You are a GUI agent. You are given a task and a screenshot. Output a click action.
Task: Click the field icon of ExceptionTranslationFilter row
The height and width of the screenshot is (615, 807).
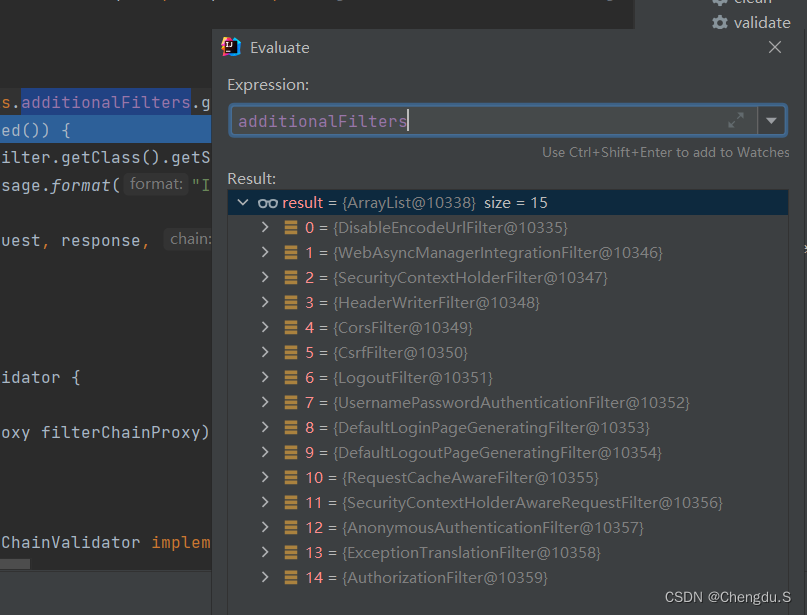[291, 553]
